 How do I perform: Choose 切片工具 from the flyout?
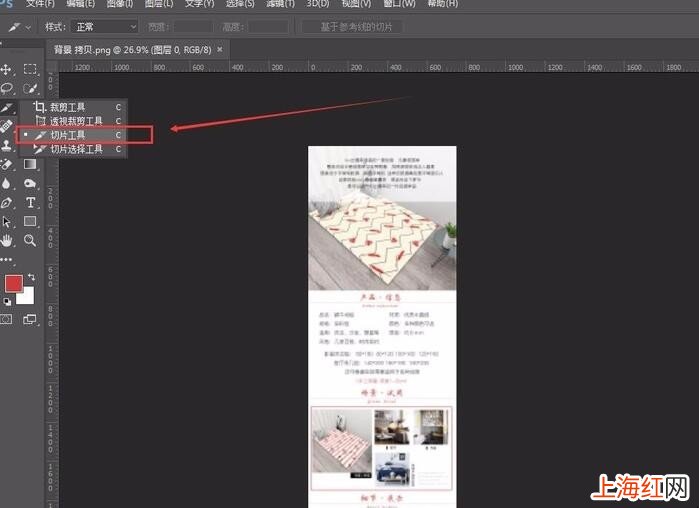[73, 135]
